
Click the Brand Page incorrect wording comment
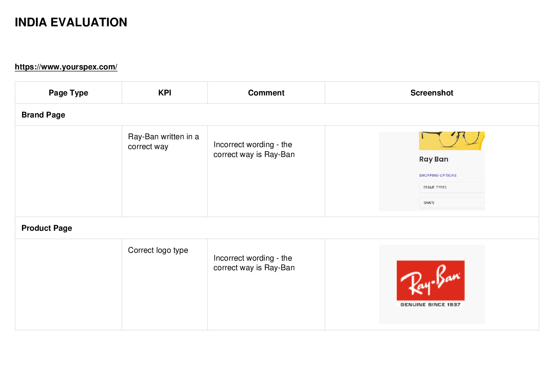tap(254, 149)
